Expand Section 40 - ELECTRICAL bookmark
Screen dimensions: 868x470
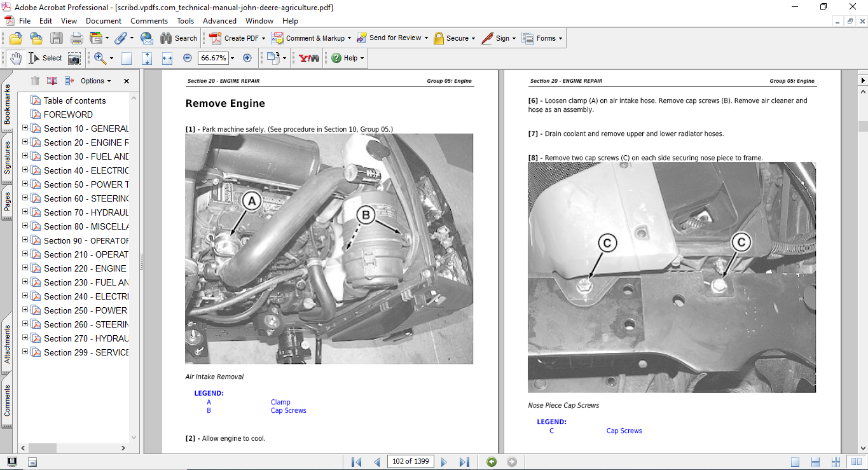(x=24, y=170)
